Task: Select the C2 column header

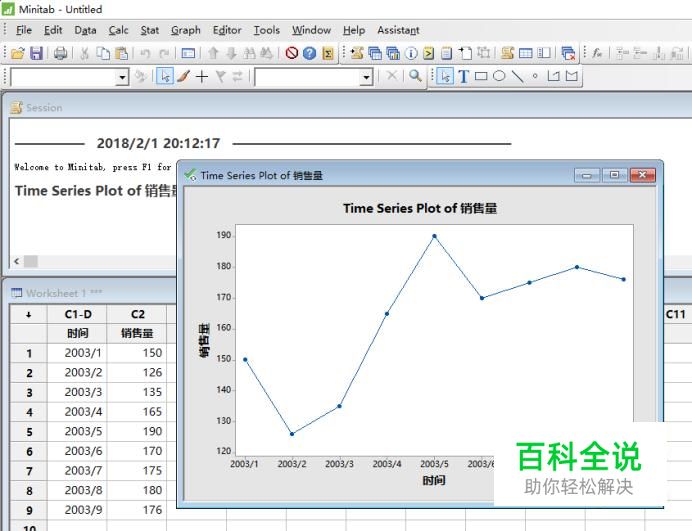Action: click(x=137, y=314)
